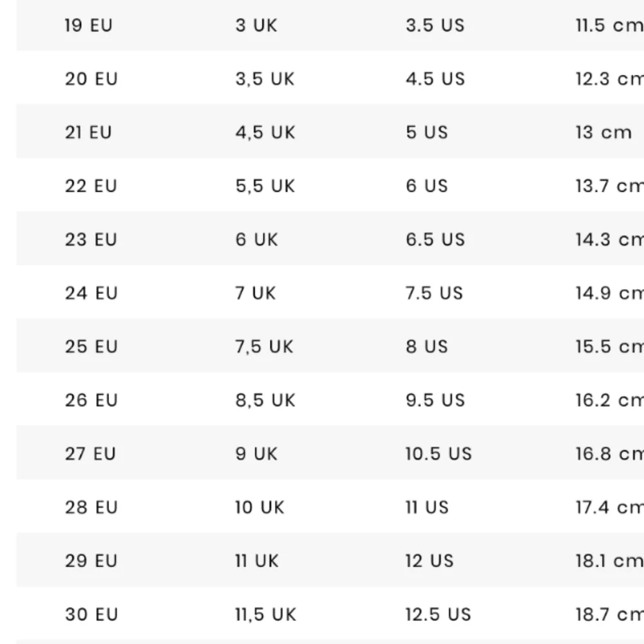Select the 23 EU row label

91,240
